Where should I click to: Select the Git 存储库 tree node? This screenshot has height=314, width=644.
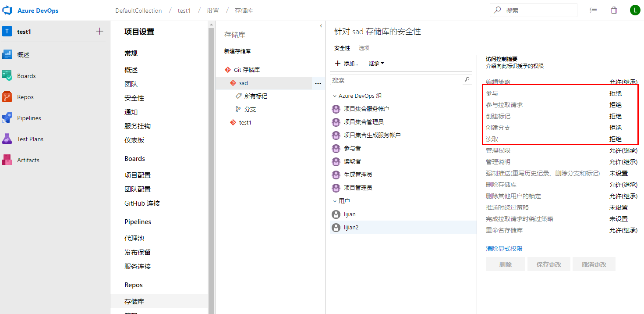[x=248, y=70]
